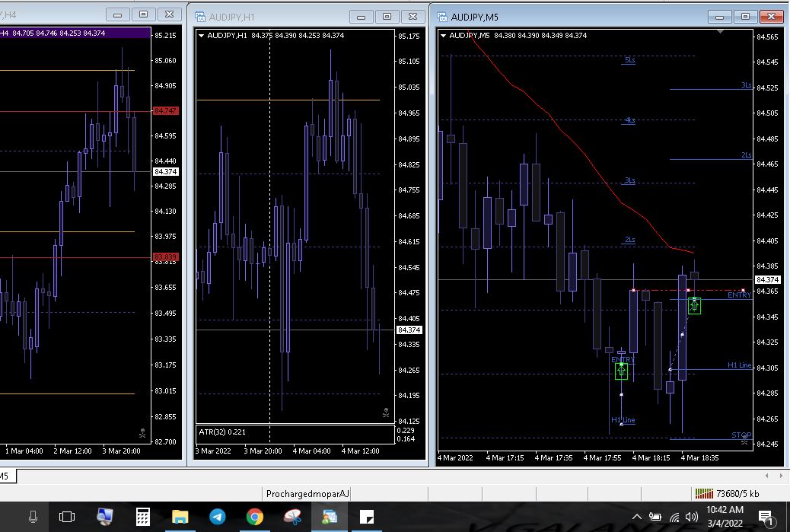Launch Google Chrome from the taskbar
Image resolution: width=790 pixels, height=532 pixels.
tap(255, 518)
